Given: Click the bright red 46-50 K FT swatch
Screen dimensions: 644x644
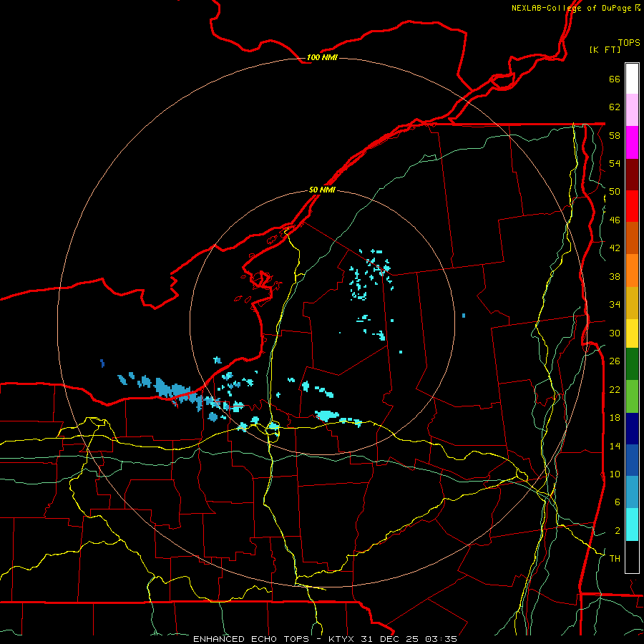Looking at the screenshot, I should pyautogui.click(x=632, y=206).
